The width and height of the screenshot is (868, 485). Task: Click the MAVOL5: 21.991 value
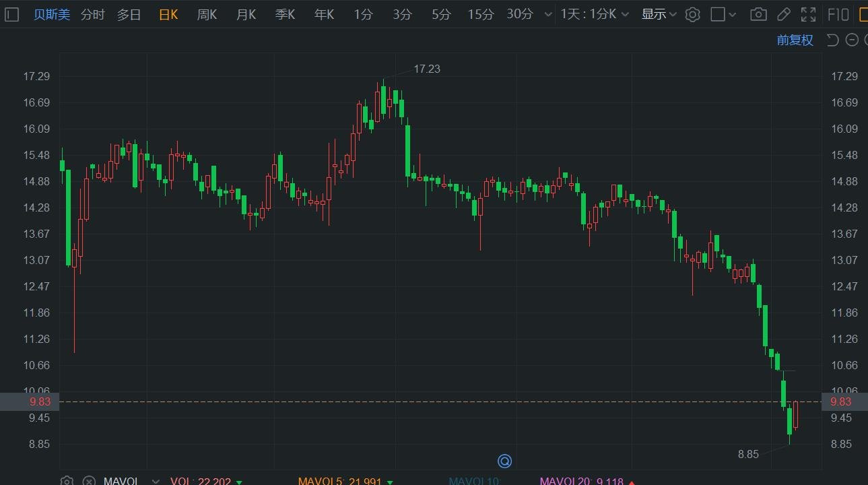340,481
